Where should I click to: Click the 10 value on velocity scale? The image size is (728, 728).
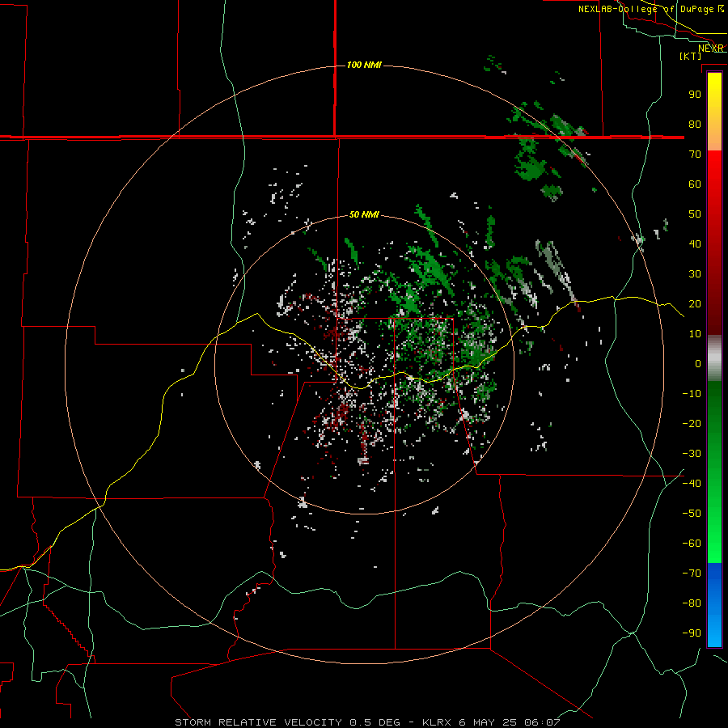pos(695,334)
